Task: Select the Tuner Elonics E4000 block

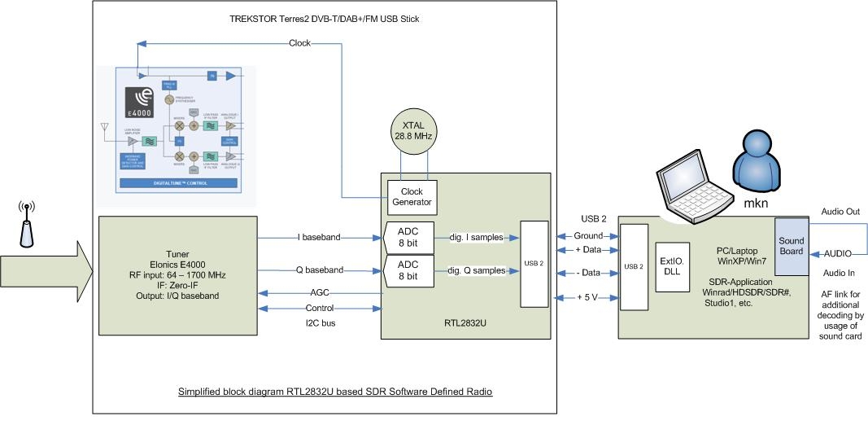Action: tap(177, 275)
